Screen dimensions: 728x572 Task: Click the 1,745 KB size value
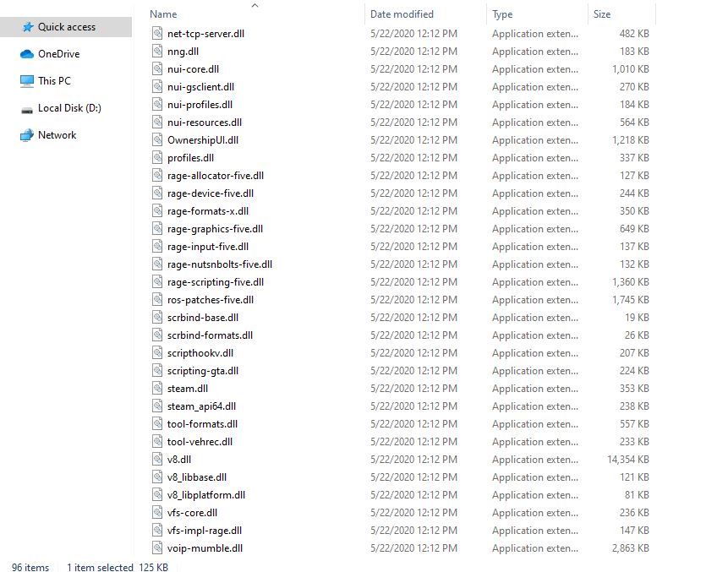(630, 300)
